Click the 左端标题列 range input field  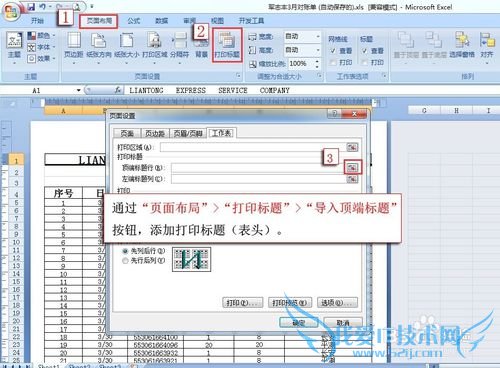coord(259,179)
